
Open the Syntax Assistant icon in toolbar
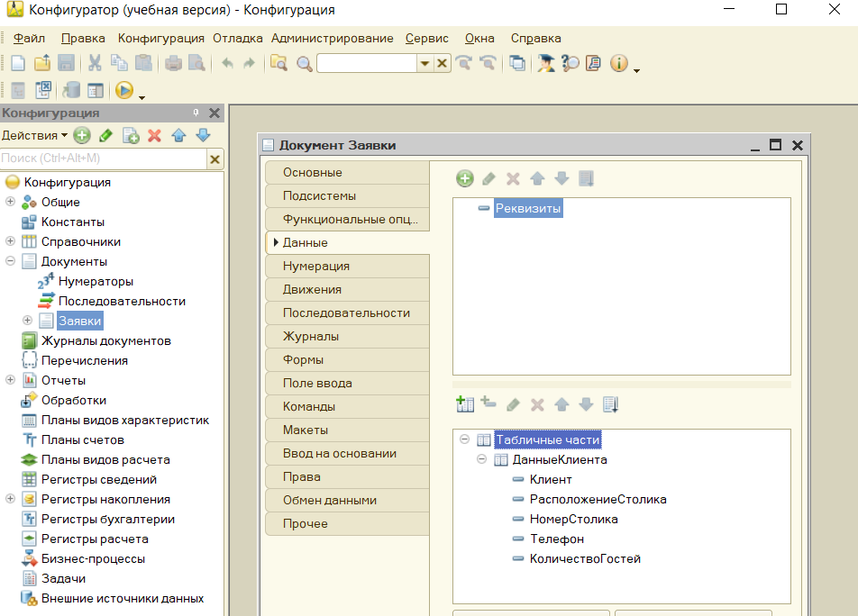point(546,63)
